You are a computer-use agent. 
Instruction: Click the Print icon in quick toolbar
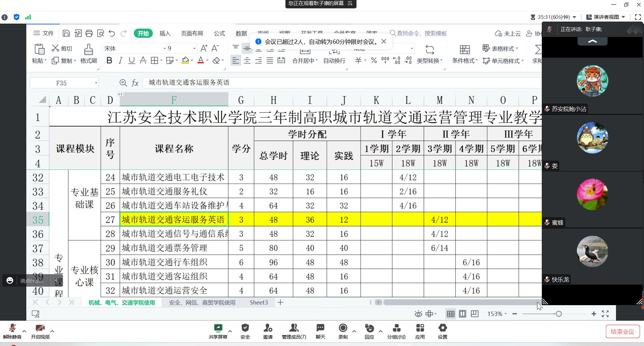pos(89,33)
